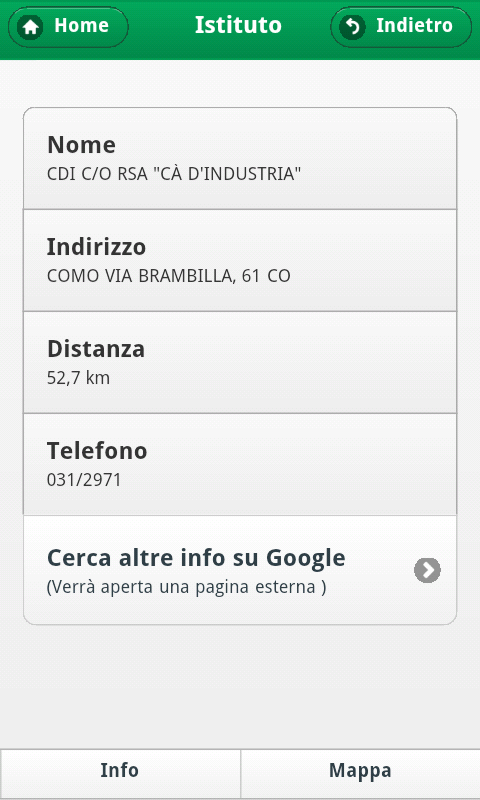This screenshot has width=480, height=800.
Task: Switch to the Mappa tab
Action: [360, 770]
